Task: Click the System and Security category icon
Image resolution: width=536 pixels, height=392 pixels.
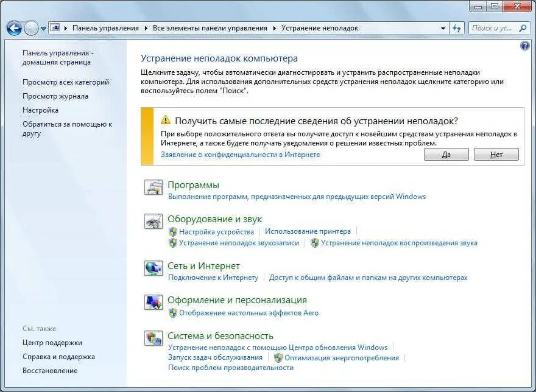Action: (153, 338)
